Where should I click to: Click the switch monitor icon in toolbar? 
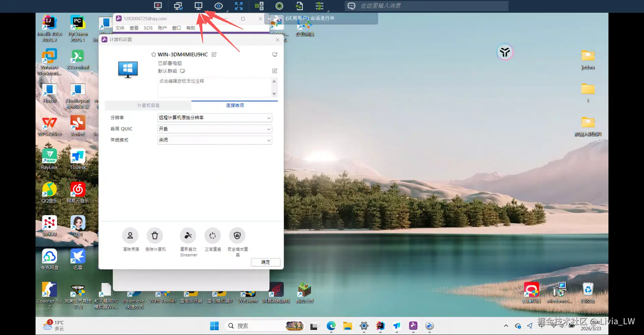(178, 6)
